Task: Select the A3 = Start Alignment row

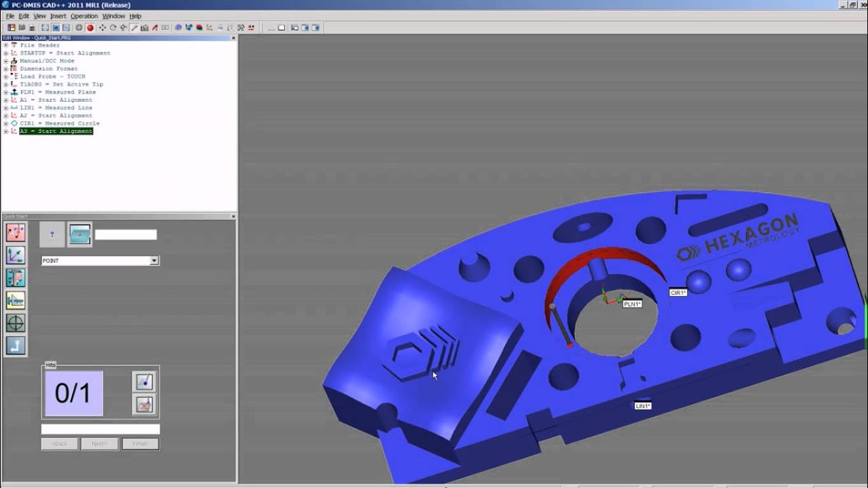Action: coord(56,131)
